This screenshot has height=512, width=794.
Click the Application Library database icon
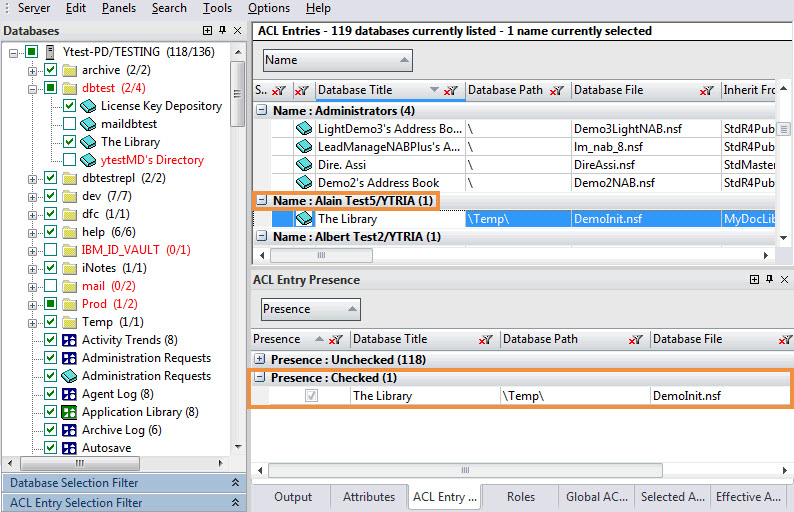[x=69, y=412]
